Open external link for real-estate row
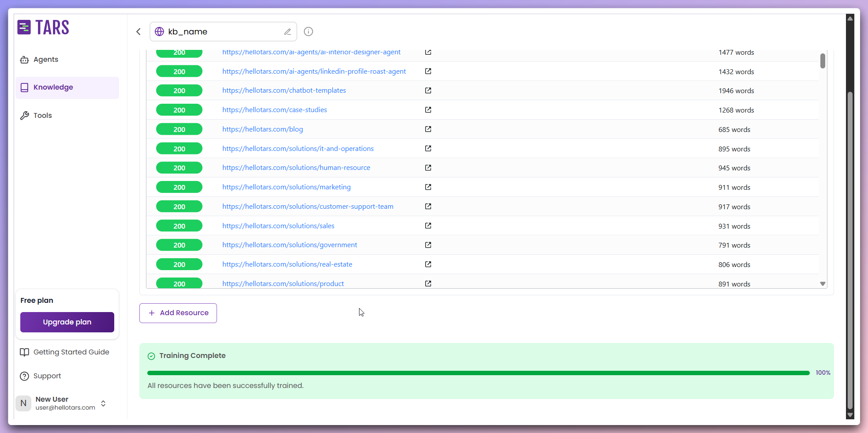This screenshot has width=868, height=433. pyautogui.click(x=428, y=264)
